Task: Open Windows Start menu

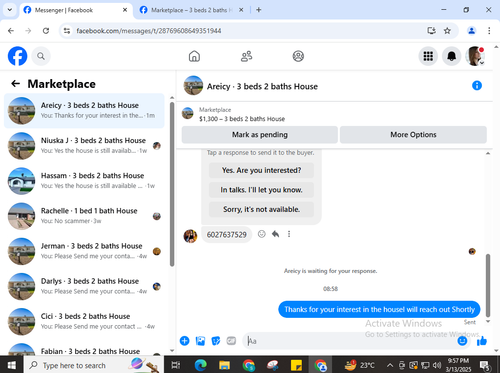Action: pyautogui.click(x=11, y=365)
